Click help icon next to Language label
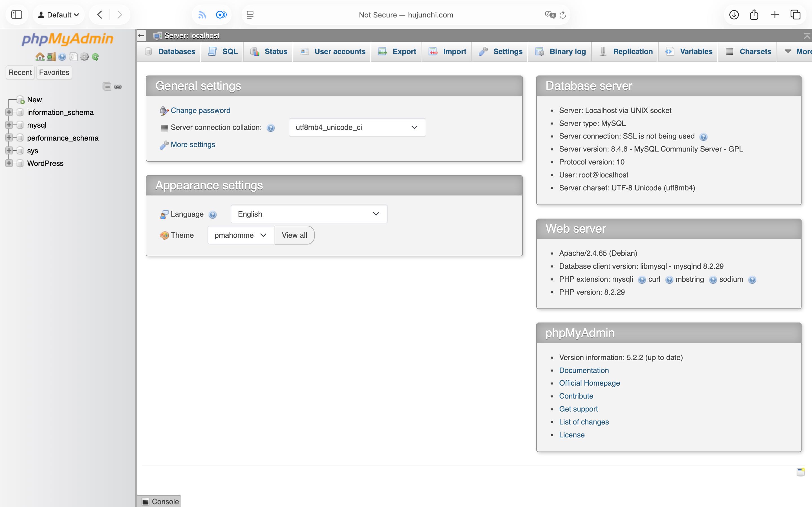This screenshot has width=812, height=507. point(212,215)
